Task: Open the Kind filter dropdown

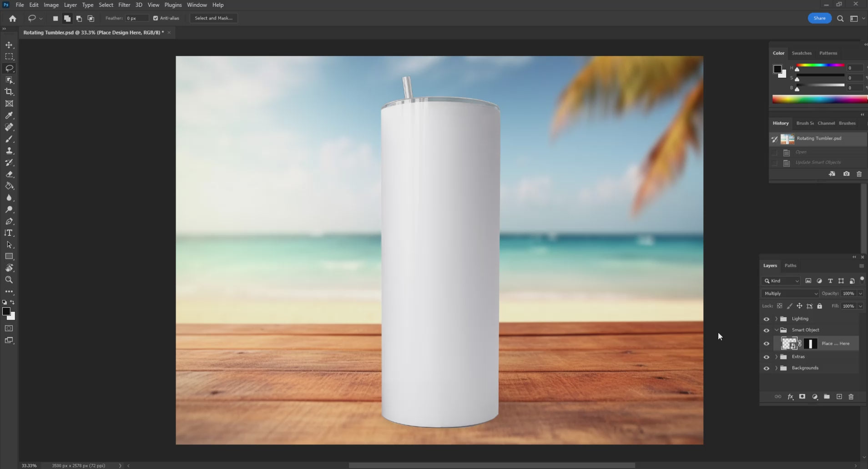Action: point(781,281)
